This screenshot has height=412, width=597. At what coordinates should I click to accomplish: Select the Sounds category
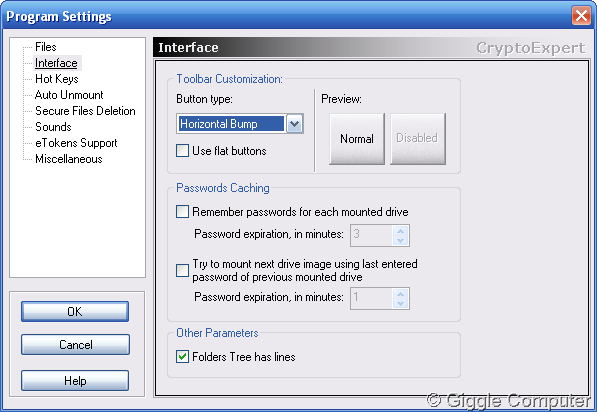[53, 127]
